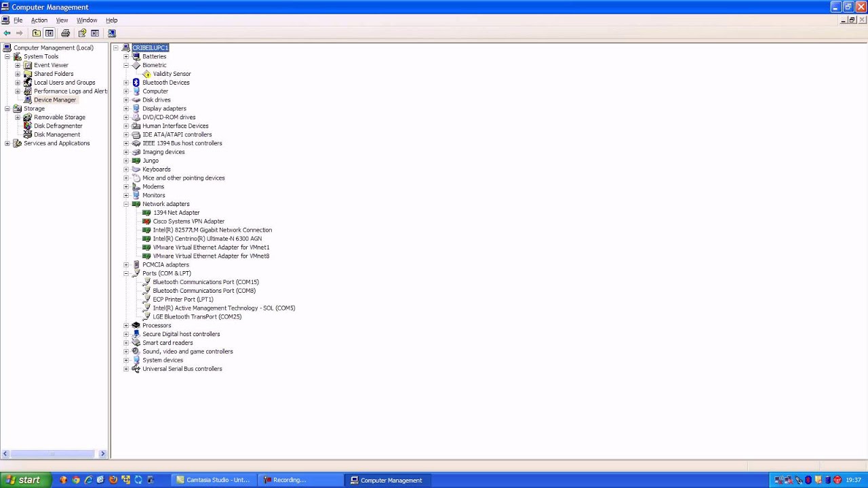Select Removable Storage in left tree
This screenshot has height=488, width=868.
[x=60, y=117]
